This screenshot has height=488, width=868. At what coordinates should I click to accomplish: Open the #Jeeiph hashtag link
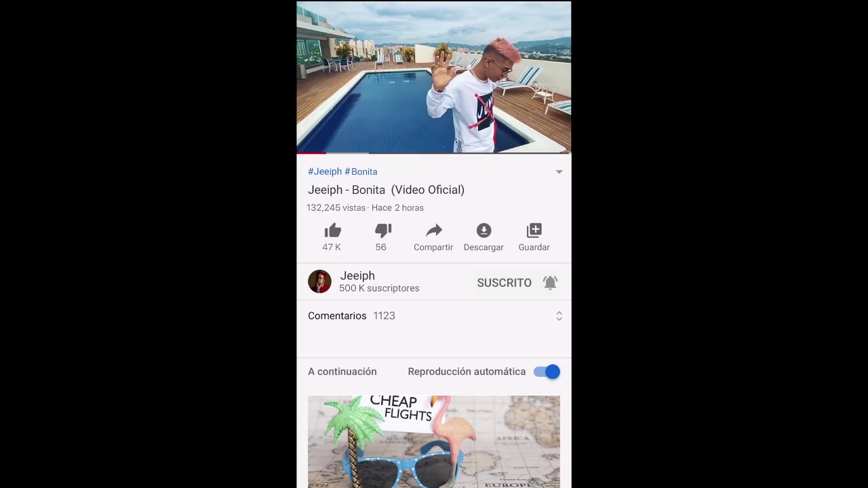325,171
